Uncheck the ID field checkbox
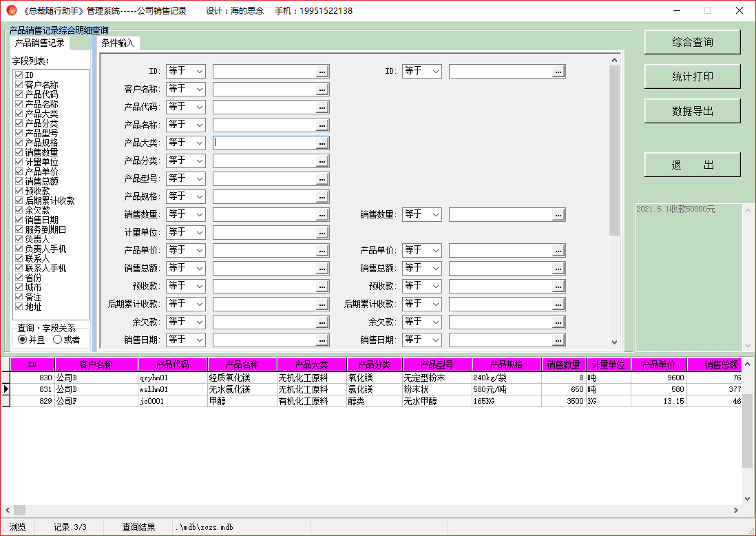756x536 pixels. point(19,75)
